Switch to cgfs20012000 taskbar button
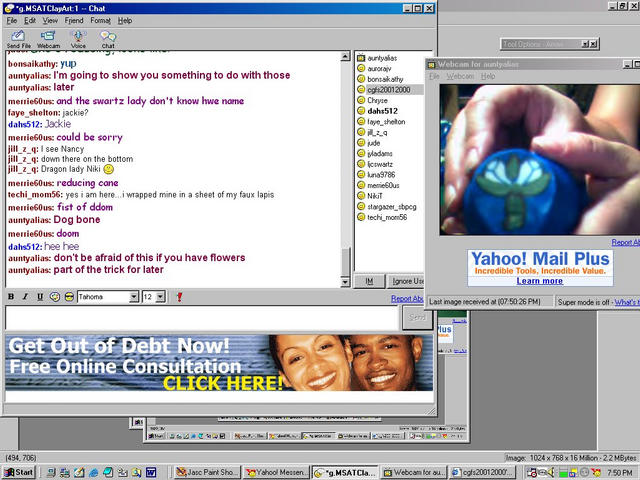The image size is (640, 480). pos(483,472)
